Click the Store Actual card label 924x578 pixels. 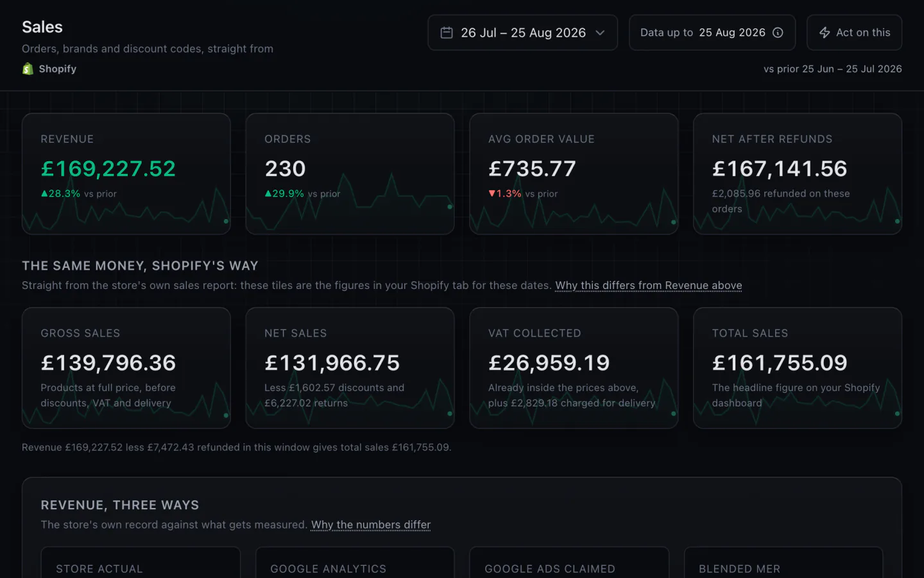[x=99, y=569]
